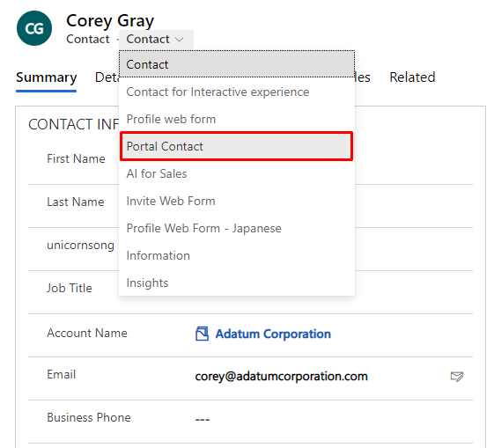Click the send email icon beside address
The width and height of the screenshot is (494, 448).
coord(456,376)
